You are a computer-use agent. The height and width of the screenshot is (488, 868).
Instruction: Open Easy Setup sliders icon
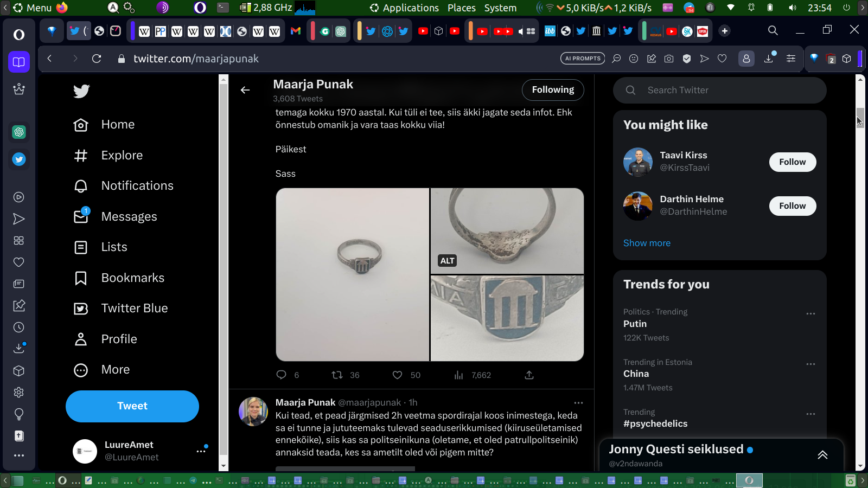click(x=791, y=59)
